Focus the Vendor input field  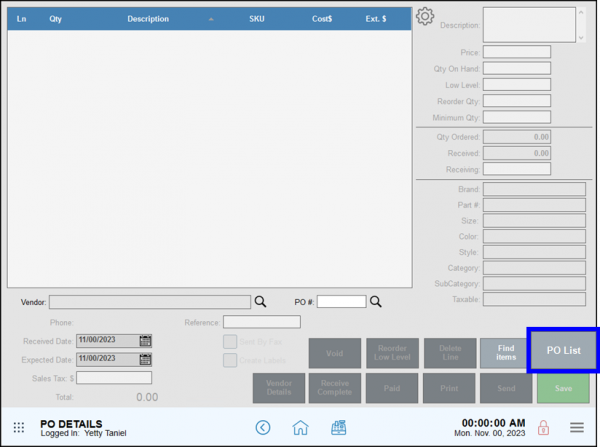pyautogui.click(x=150, y=302)
